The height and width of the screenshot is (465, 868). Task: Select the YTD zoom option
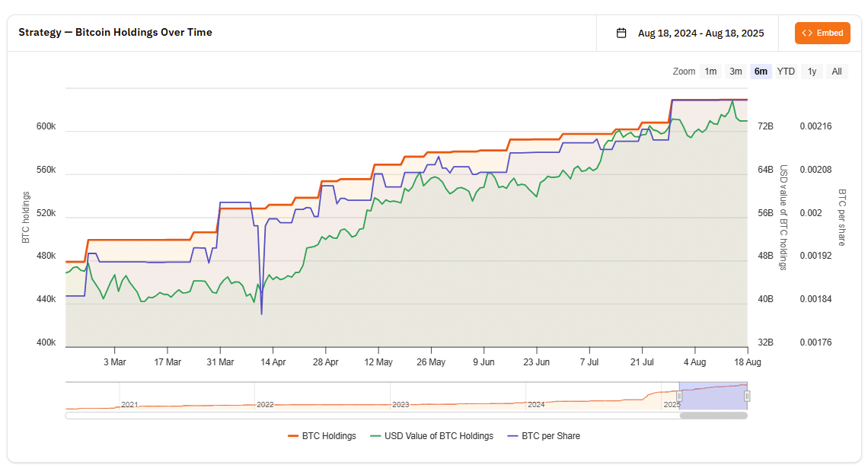click(x=786, y=72)
